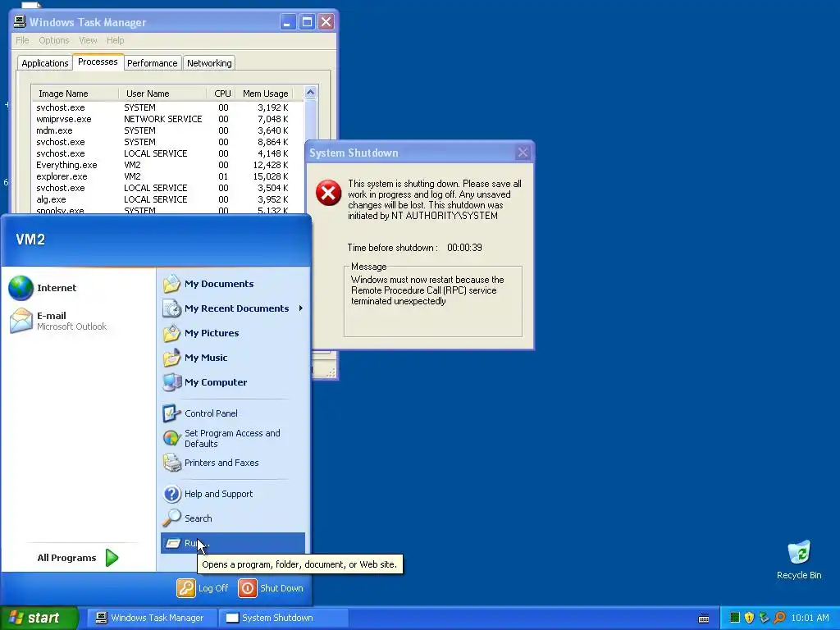
Task: Open Recycle Bin on the desktop
Action: pyautogui.click(x=799, y=560)
